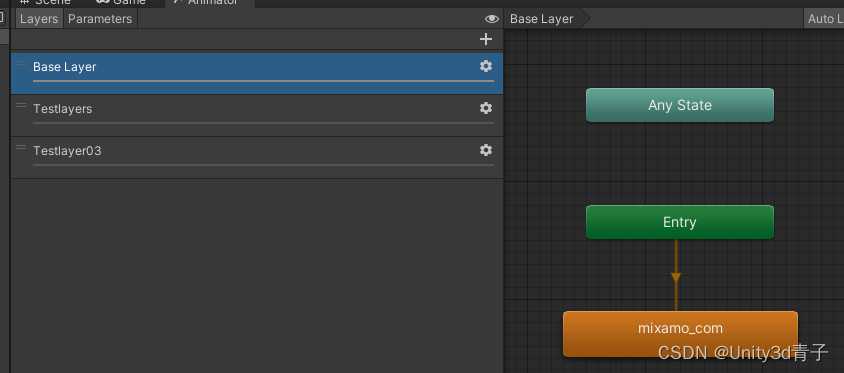Grab the Testlayers drag handle

pyautogui.click(x=21, y=105)
